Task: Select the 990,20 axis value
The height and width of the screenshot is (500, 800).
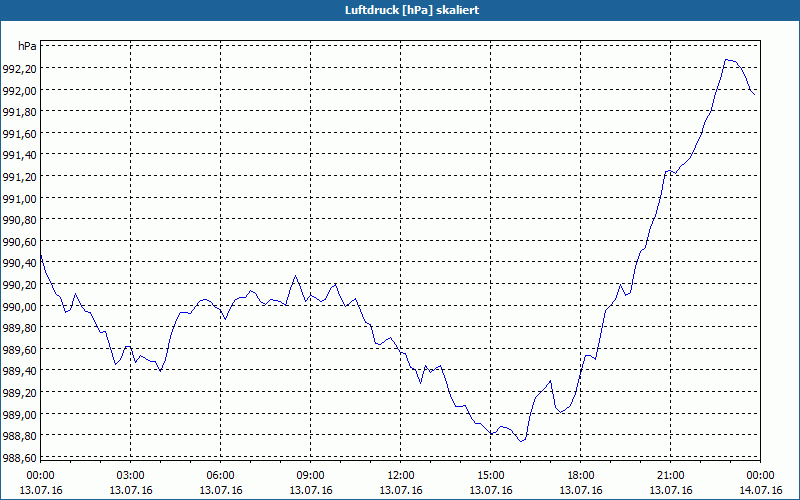Action: 20,285
